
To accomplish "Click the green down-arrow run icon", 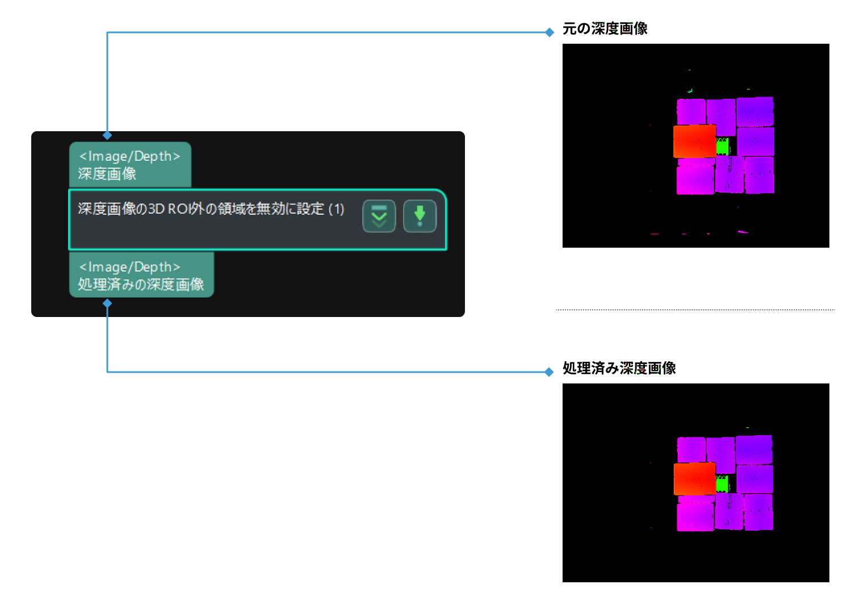I will tap(420, 216).
